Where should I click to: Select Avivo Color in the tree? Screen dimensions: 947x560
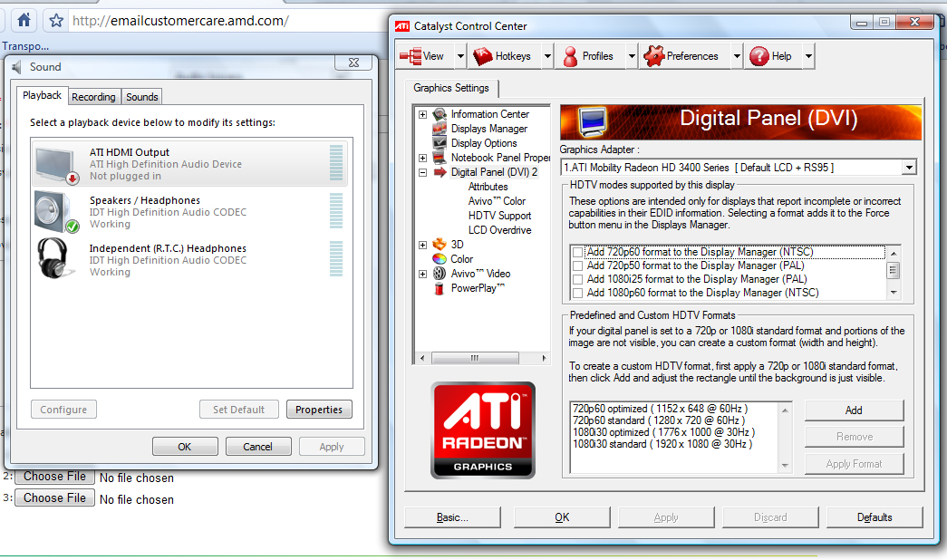(497, 201)
